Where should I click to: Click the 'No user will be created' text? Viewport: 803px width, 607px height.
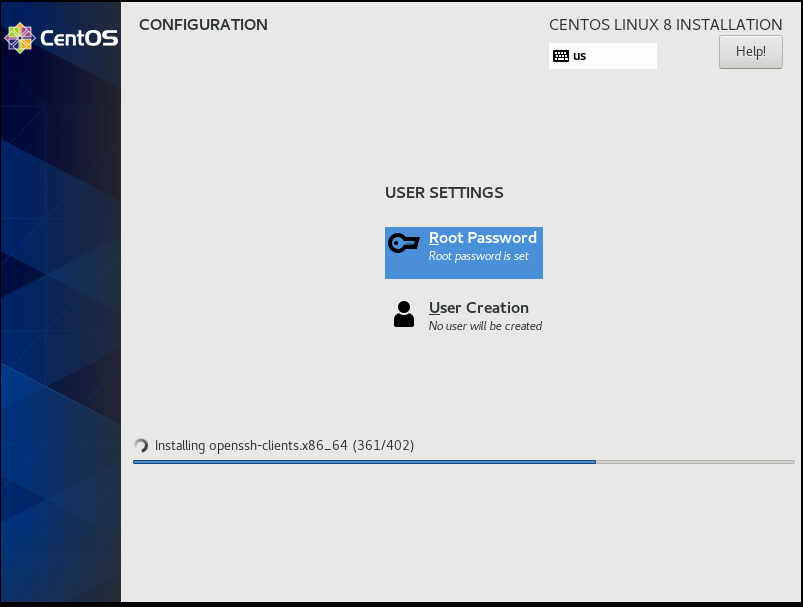click(485, 326)
